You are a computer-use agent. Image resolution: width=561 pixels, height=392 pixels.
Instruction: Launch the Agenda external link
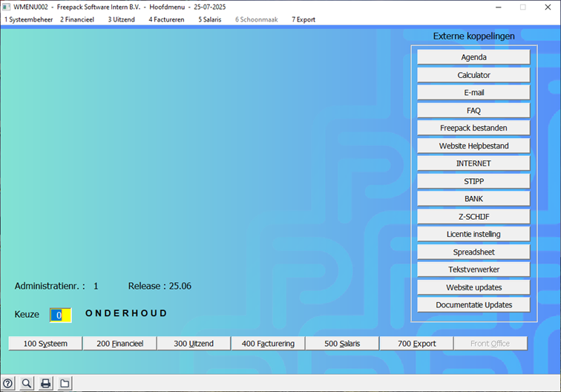473,57
